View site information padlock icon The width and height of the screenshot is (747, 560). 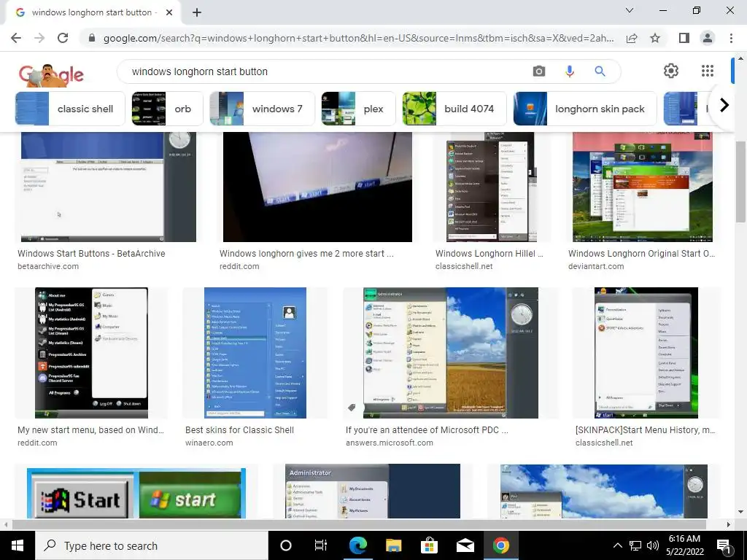[92, 38]
